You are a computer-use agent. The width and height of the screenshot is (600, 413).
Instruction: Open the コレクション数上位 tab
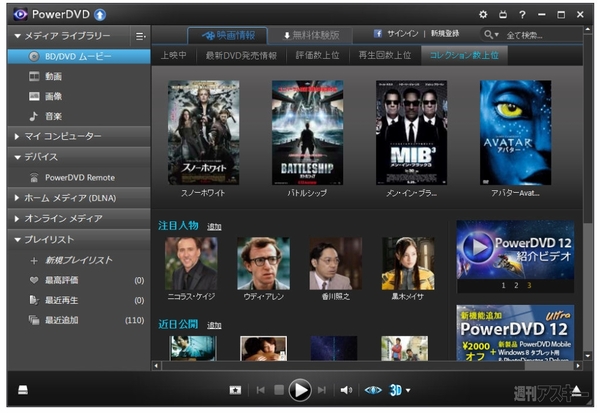[464, 56]
